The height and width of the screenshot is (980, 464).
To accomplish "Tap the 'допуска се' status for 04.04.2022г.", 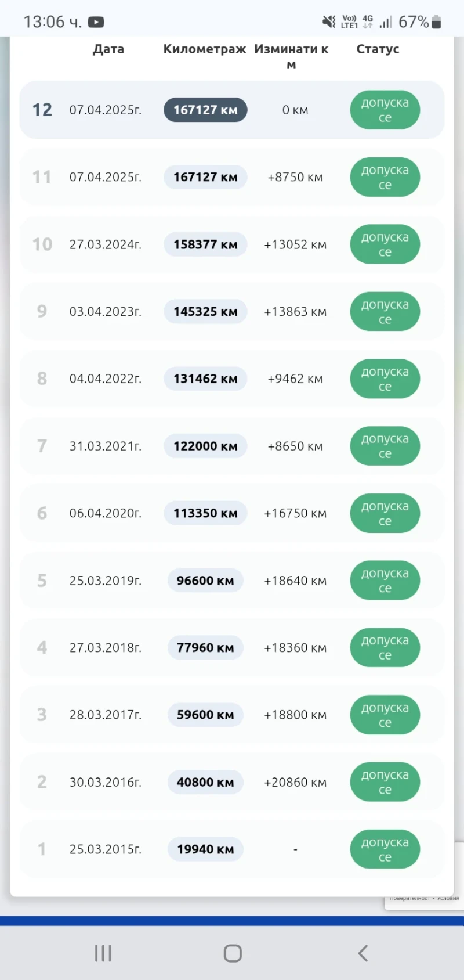I will point(385,379).
